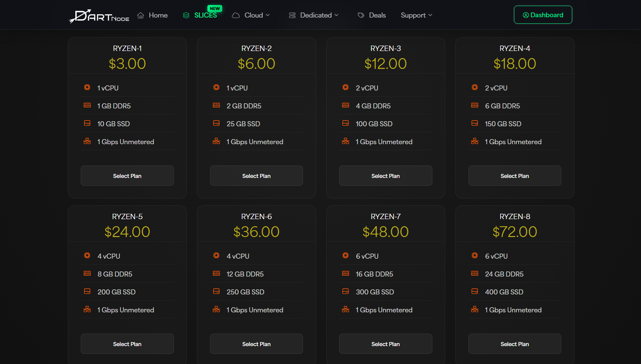Expand the Dedicated dropdown chevron
The image size is (641, 364).
pyautogui.click(x=336, y=15)
